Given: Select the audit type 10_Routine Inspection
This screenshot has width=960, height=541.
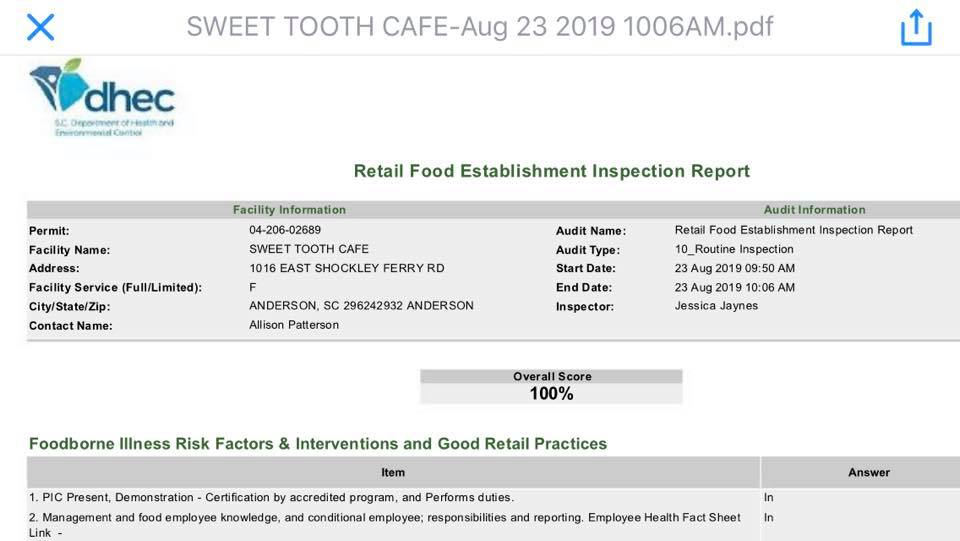Looking at the screenshot, I should tap(734, 249).
